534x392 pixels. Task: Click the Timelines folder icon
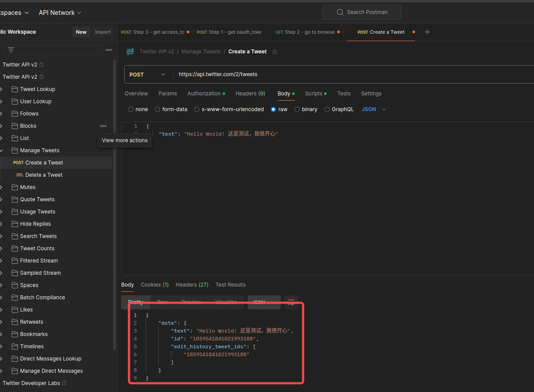point(14,346)
